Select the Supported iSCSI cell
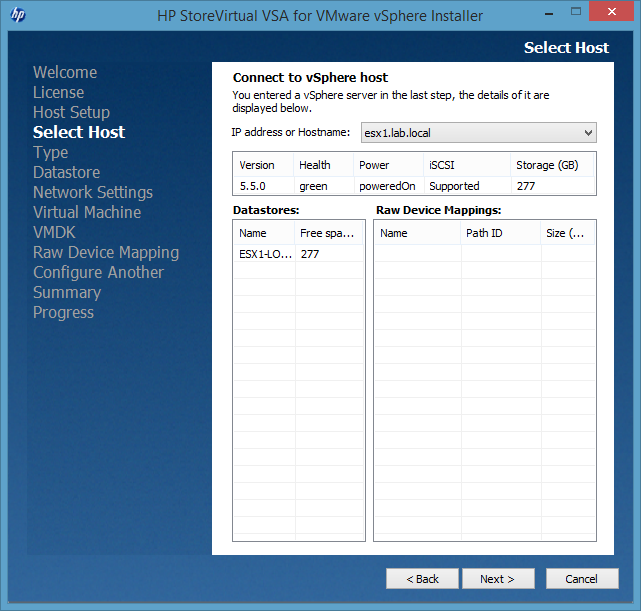Viewport: 641px width, 611px height. pyautogui.click(x=467, y=186)
